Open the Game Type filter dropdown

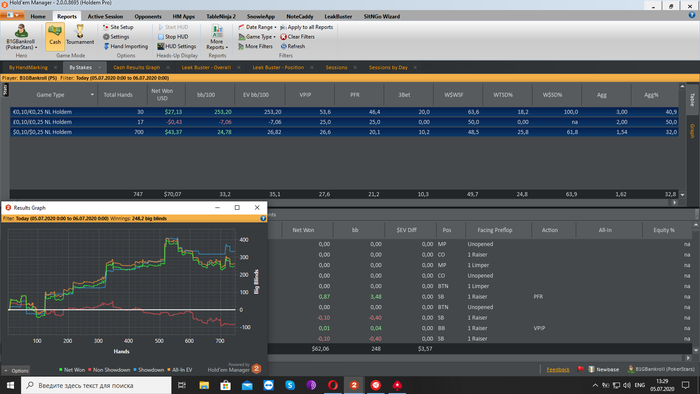pos(257,37)
